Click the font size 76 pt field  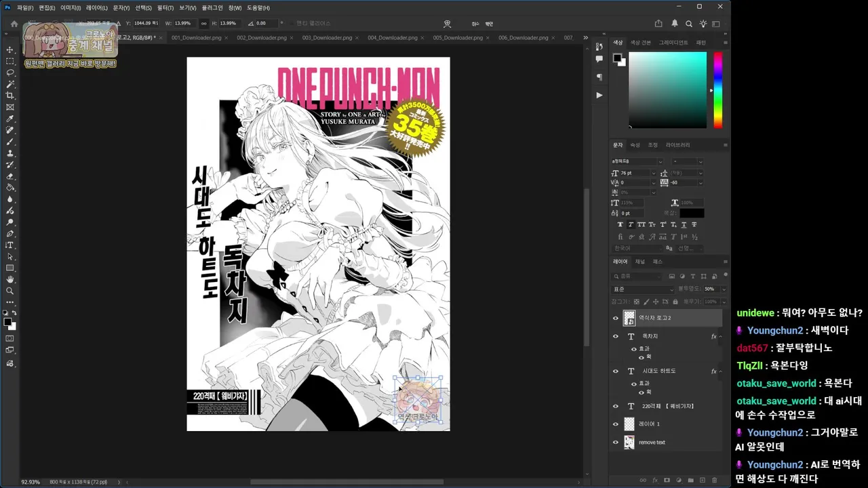[635, 173]
